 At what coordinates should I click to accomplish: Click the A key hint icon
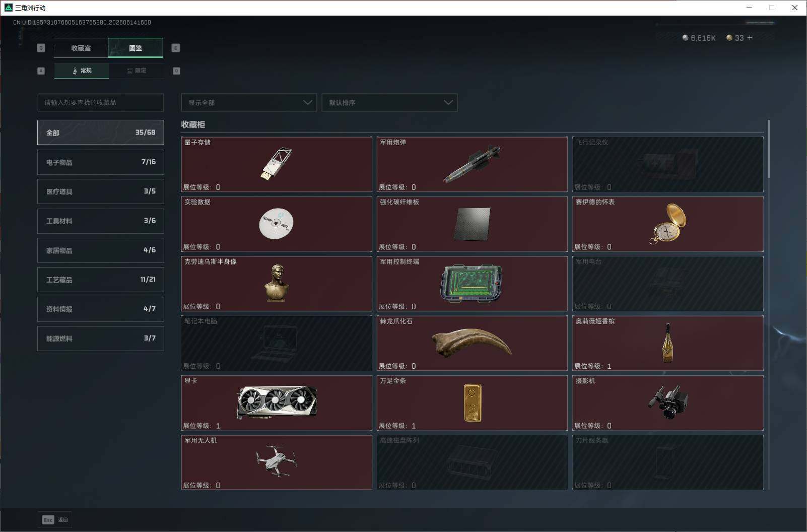pyautogui.click(x=41, y=71)
